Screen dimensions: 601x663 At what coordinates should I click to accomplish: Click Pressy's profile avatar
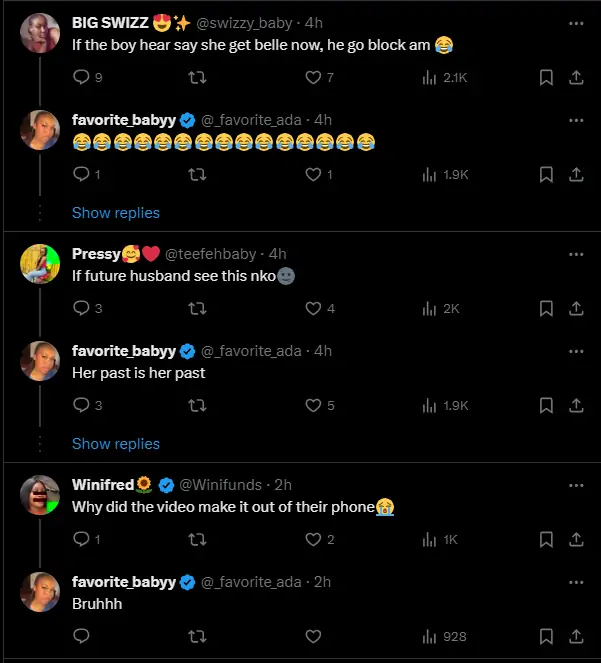click(40, 263)
